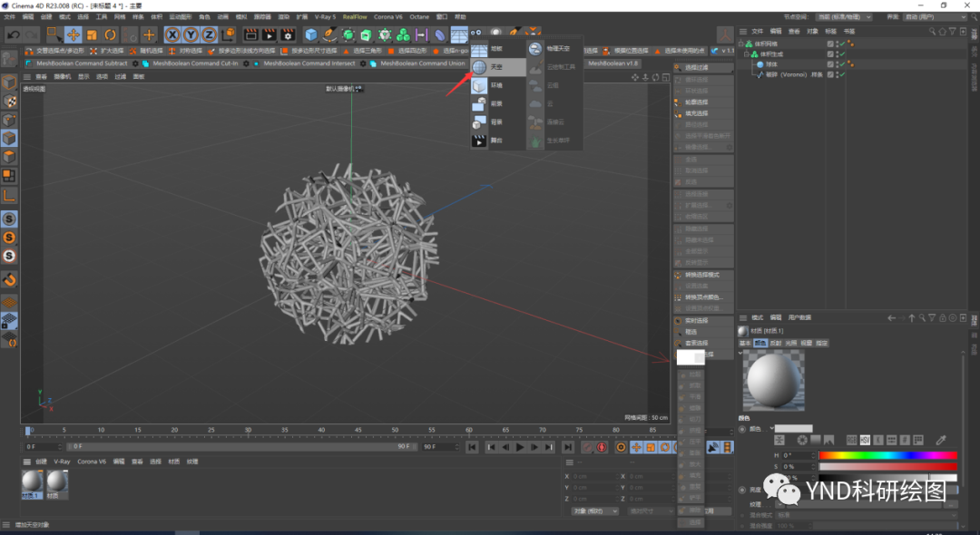Select HSV color mode button
Image resolution: width=980 pixels, height=535 pixels.
coord(865,440)
